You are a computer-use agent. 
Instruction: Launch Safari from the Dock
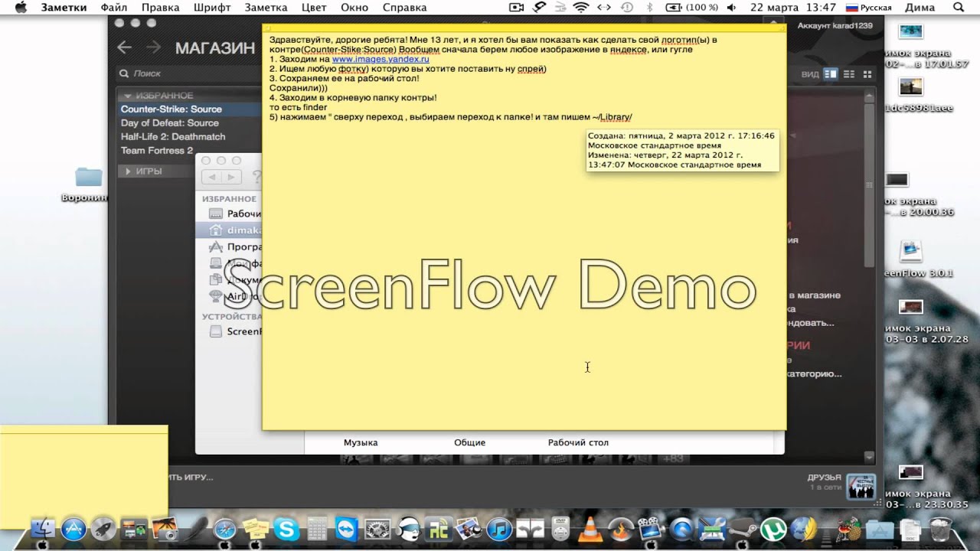(x=225, y=530)
